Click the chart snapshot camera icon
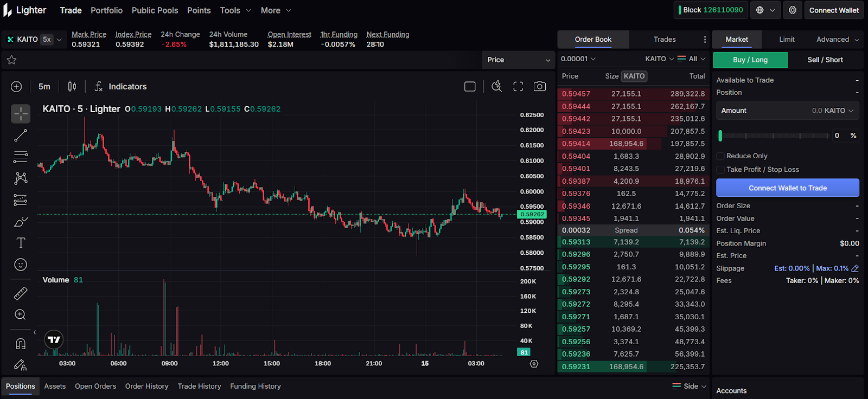Viewport: 868px width, 399px height. (x=539, y=87)
